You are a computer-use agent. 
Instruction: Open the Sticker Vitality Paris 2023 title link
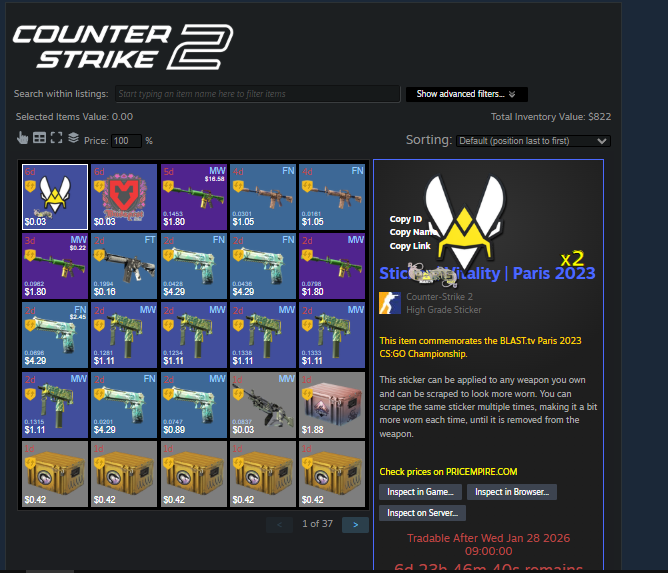(487, 273)
